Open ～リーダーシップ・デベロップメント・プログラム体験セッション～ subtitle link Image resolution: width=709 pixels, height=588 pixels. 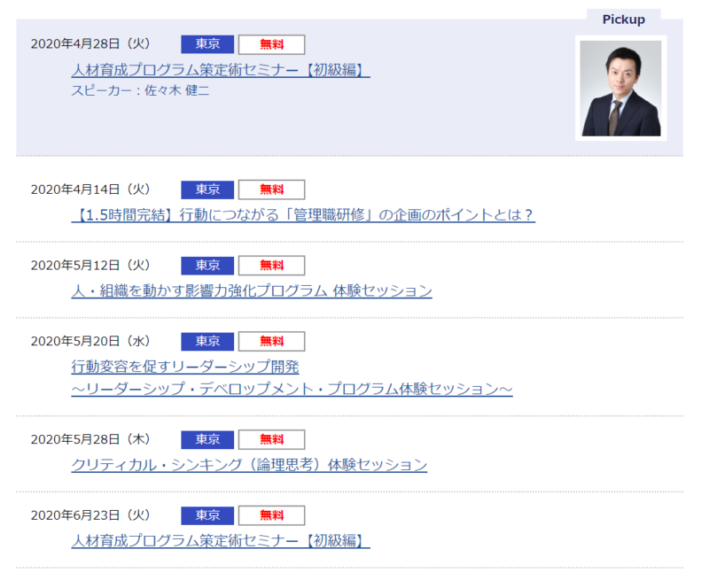tap(292, 389)
